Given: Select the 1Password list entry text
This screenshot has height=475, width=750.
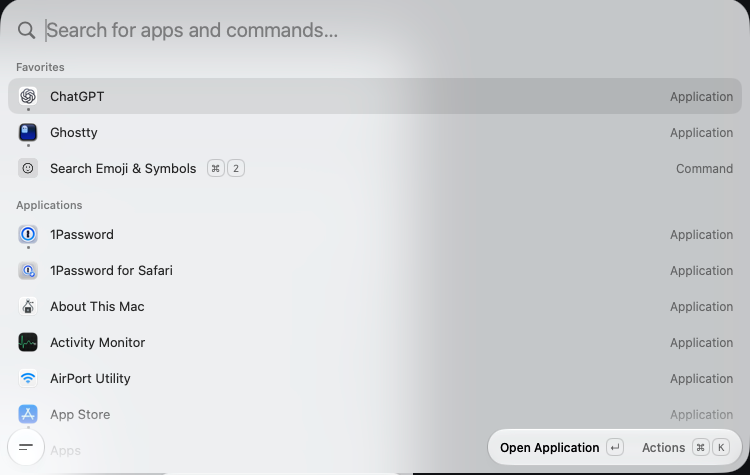Looking at the screenshot, I should 82,234.
